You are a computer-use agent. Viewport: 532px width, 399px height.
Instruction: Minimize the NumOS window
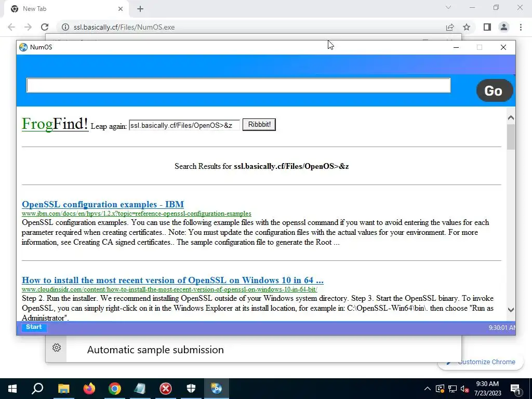click(x=456, y=47)
